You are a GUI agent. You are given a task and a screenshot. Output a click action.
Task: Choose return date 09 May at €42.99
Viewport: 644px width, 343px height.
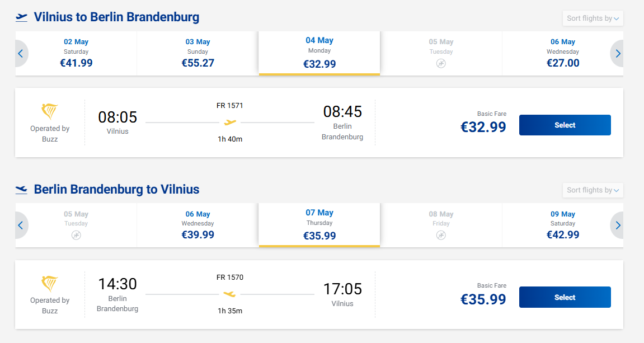(x=562, y=225)
